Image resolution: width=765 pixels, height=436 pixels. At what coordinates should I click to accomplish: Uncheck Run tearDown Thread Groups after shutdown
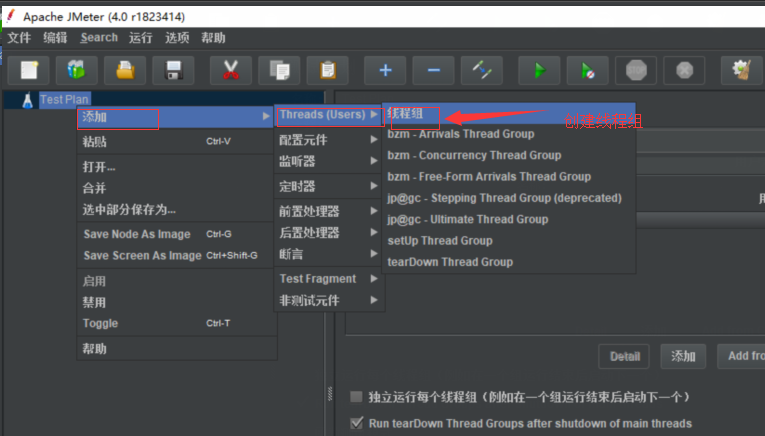point(357,423)
